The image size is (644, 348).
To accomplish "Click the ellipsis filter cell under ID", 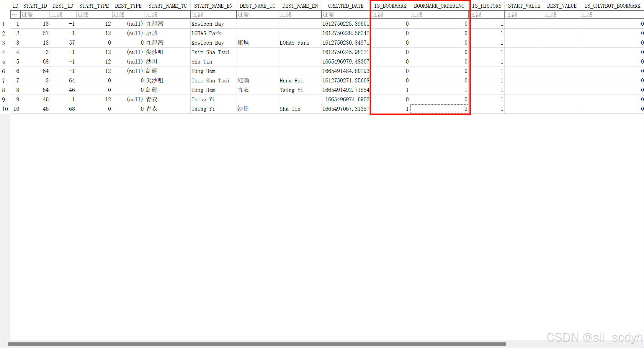I will (x=15, y=14).
